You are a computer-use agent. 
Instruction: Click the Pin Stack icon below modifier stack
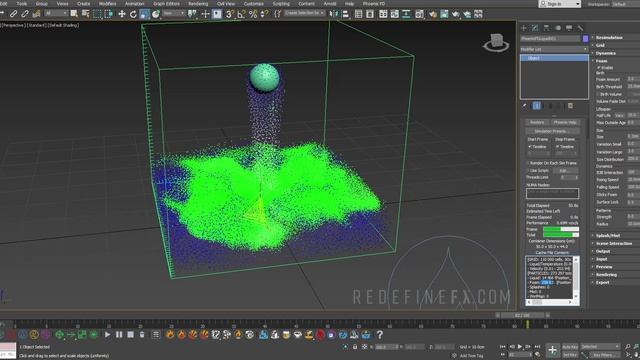[x=525, y=106]
